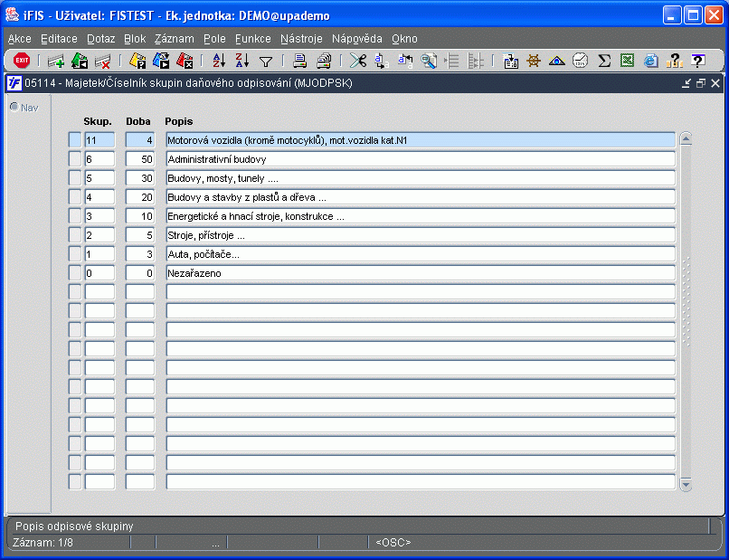
Task: Click the round gauge percentage icon
Action: tap(581, 61)
